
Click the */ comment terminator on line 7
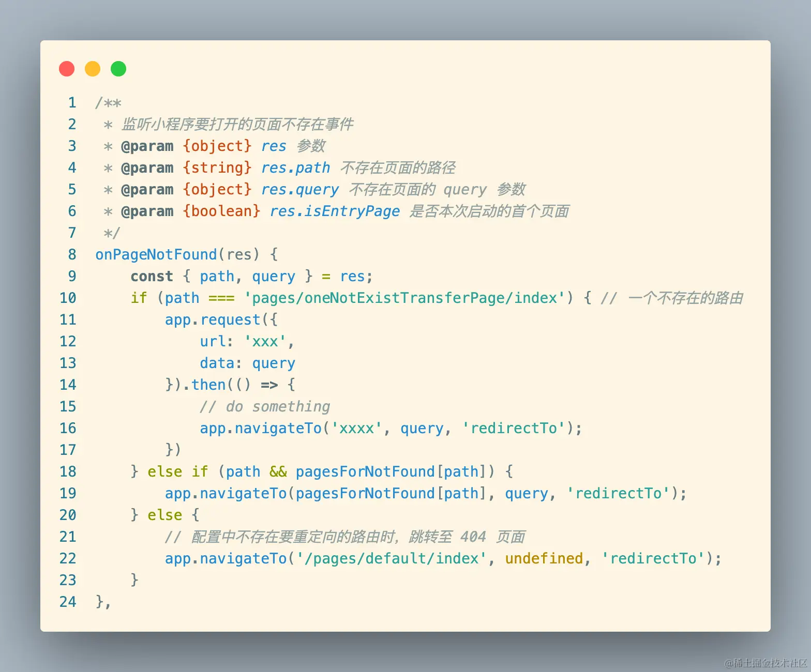(112, 233)
